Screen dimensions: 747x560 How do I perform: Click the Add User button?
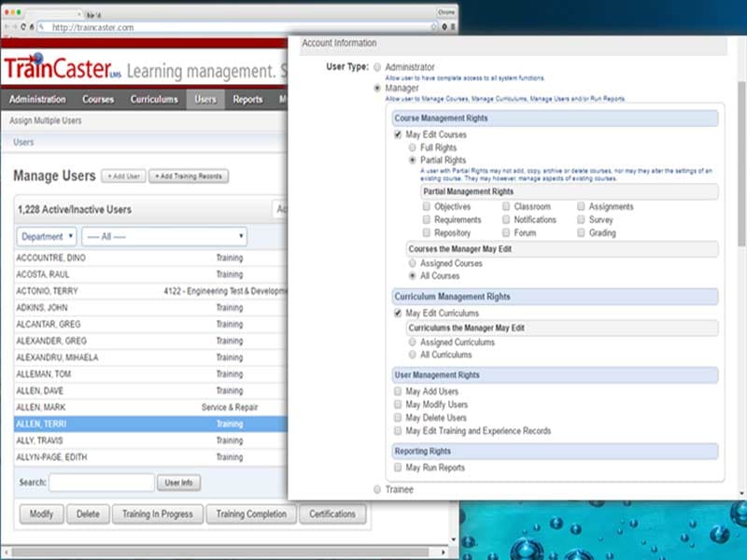[x=123, y=176]
